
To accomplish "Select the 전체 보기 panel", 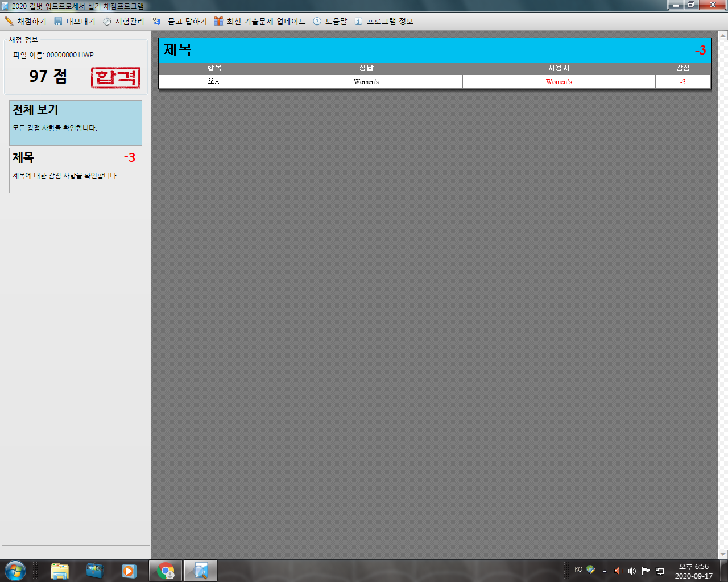I will [76, 123].
